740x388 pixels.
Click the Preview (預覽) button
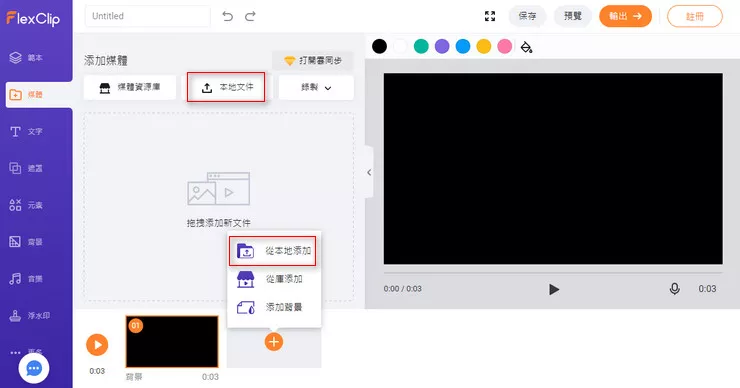point(572,17)
